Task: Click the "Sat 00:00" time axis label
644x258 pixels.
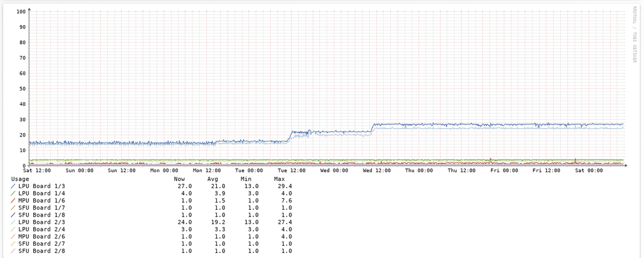Action: coord(588,170)
